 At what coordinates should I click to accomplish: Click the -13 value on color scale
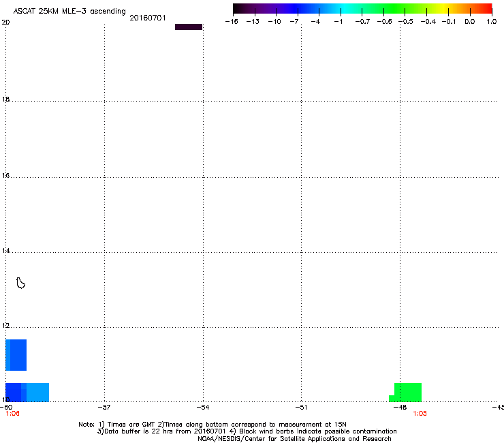(x=253, y=22)
